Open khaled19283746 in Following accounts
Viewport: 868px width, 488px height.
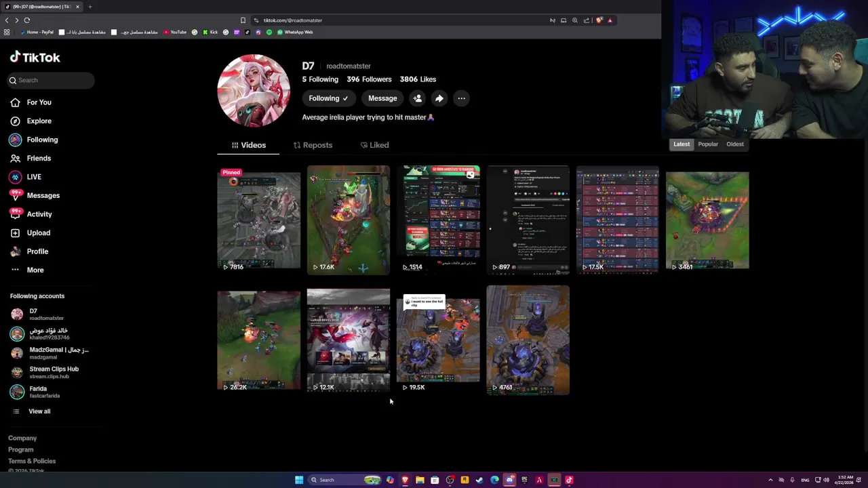(x=40, y=333)
